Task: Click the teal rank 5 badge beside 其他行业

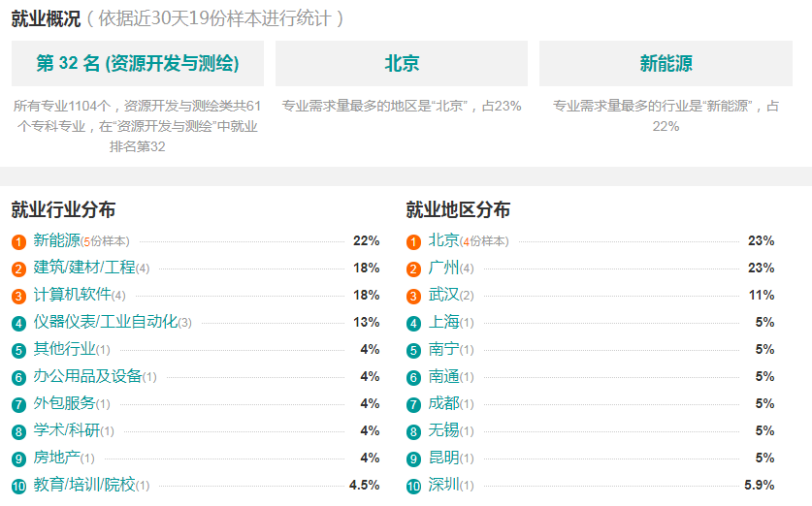Action: (x=18, y=350)
